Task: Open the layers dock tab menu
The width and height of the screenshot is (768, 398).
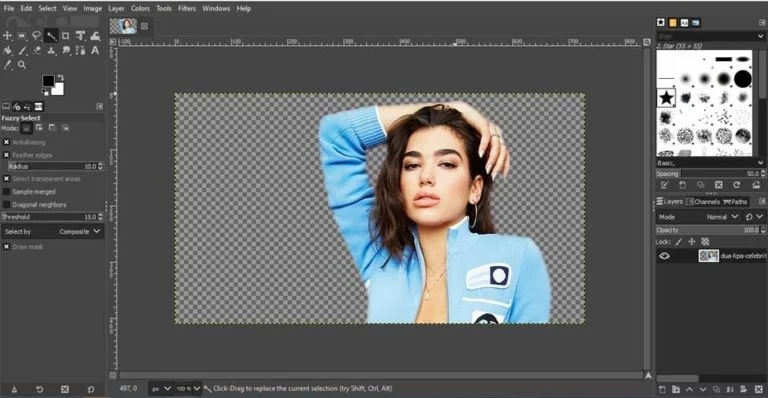Action: click(x=762, y=202)
